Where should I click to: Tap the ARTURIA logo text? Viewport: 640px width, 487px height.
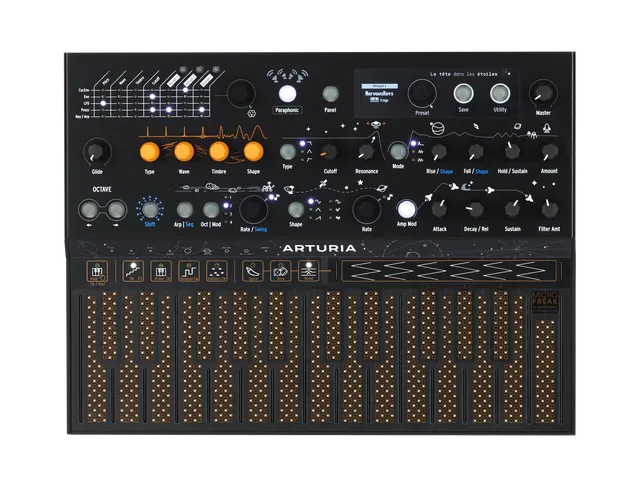[x=320, y=248]
